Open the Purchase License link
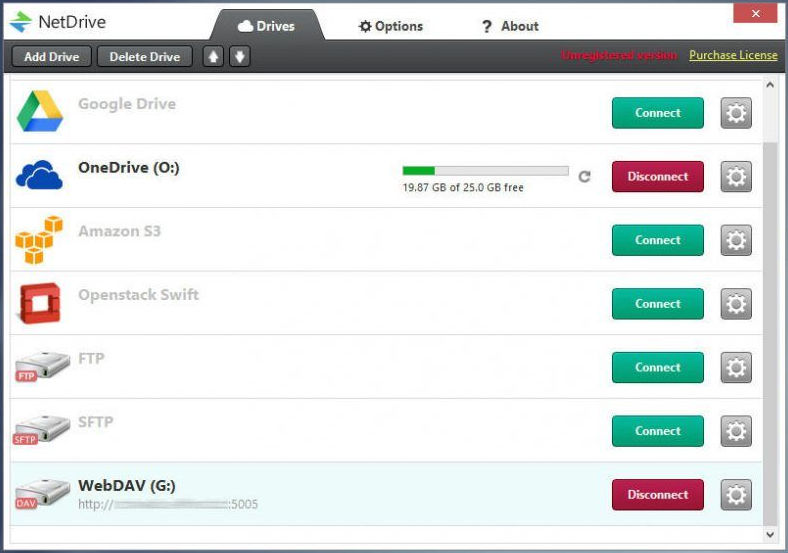Viewport: 788px width, 553px height. pyautogui.click(x=733, y=55)
